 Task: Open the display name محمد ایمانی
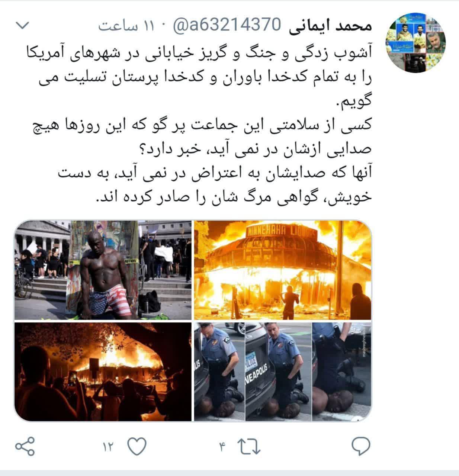tap(330, 26)
